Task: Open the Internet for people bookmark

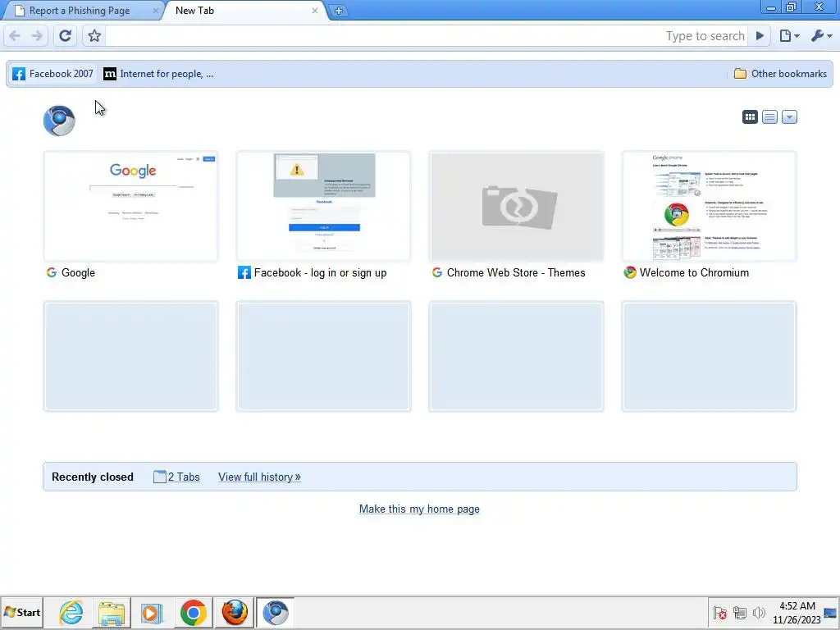Action: point(158,74)
